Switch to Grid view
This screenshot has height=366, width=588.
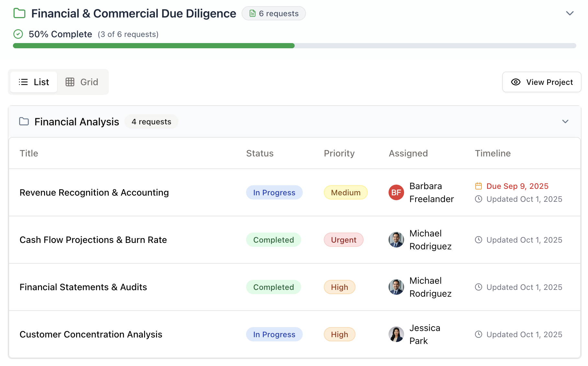(x=83, y=82)
